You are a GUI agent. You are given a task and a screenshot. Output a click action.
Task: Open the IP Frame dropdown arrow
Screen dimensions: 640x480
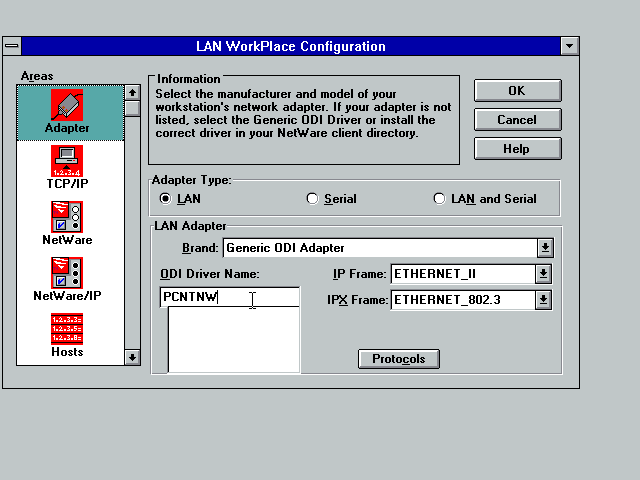click(x=543, y=274)
